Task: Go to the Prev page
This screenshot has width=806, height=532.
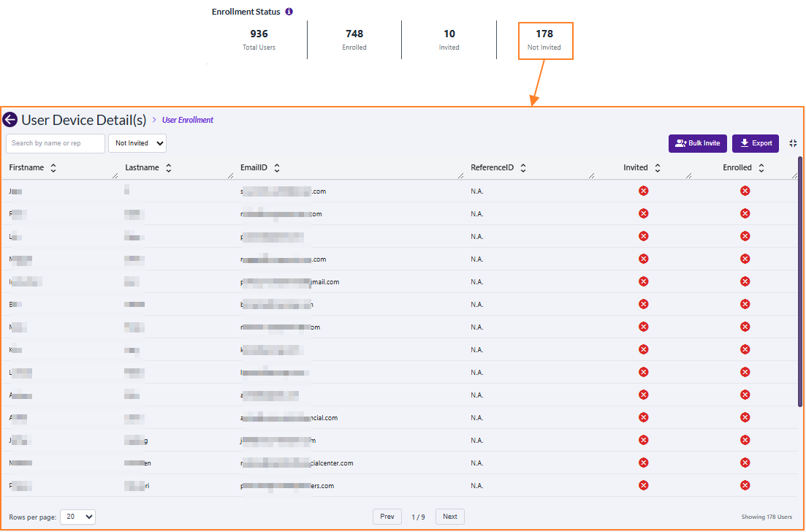Action: point(387,517)
